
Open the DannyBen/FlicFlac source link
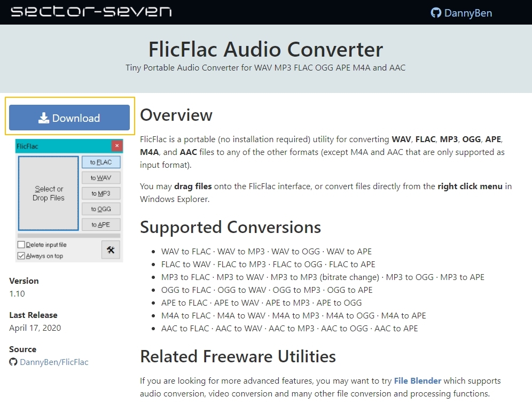coord(54,362)
